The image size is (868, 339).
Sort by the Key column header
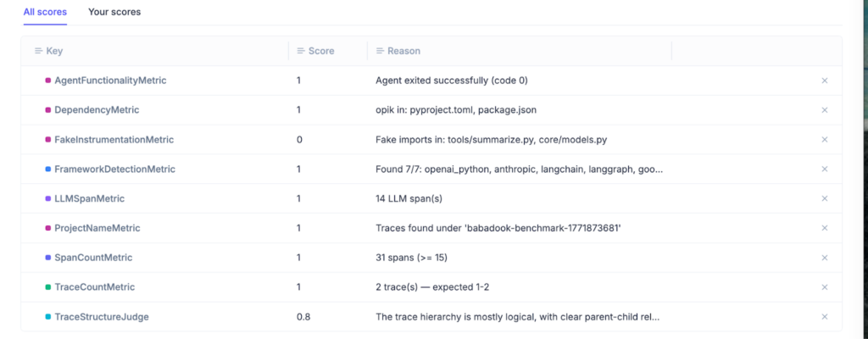point(54,52)
